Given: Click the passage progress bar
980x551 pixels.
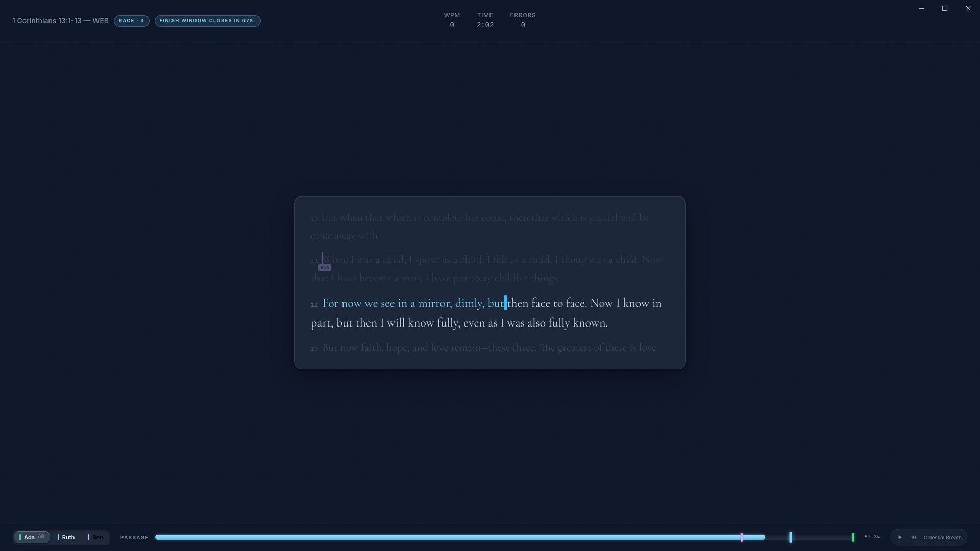Looking at the screenshot, I should coord(504,537).
